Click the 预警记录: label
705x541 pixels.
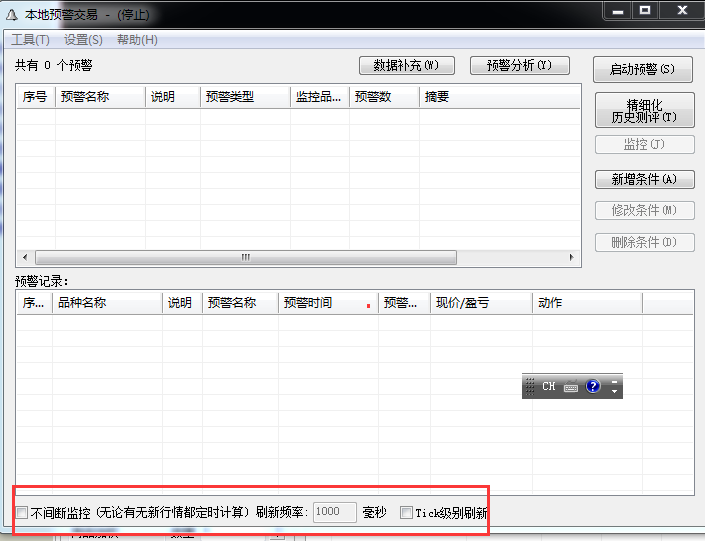tap(42, 282)
